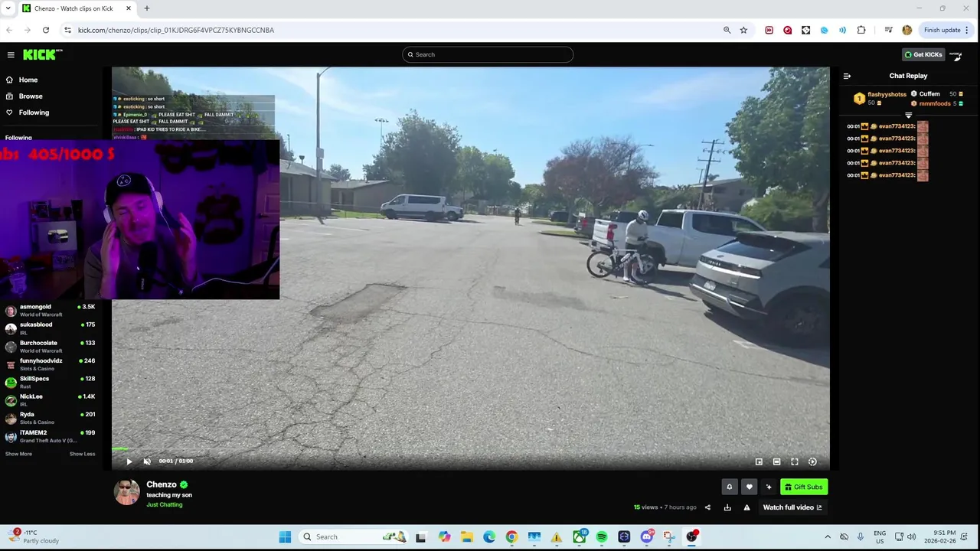
Task: Open NickLee channel in sidebar
Action: coord(51,400)
